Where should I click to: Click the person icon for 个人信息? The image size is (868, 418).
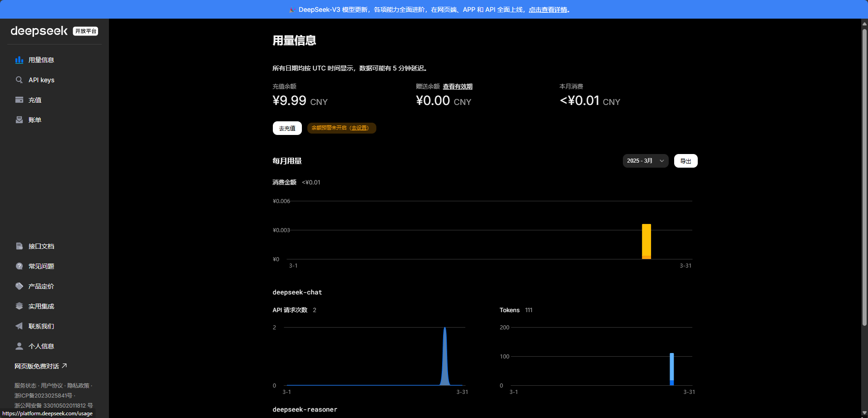tap(19, 346)
